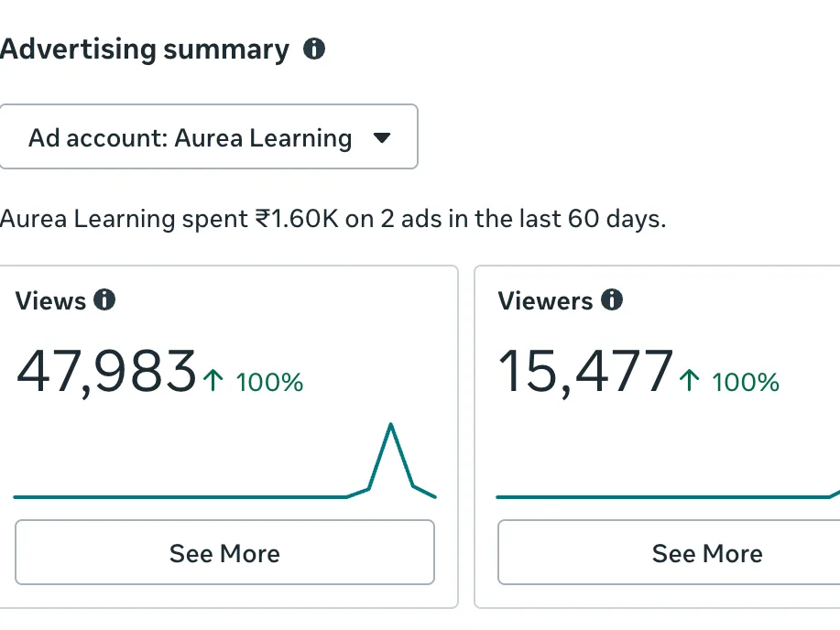Click the Viewers trend sparkline chart
Viewport: 840px width, 630px height.
668,492
